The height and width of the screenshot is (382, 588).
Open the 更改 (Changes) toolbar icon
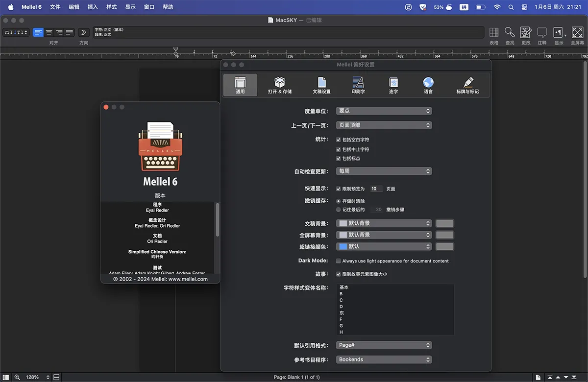[x=526, y=33]
